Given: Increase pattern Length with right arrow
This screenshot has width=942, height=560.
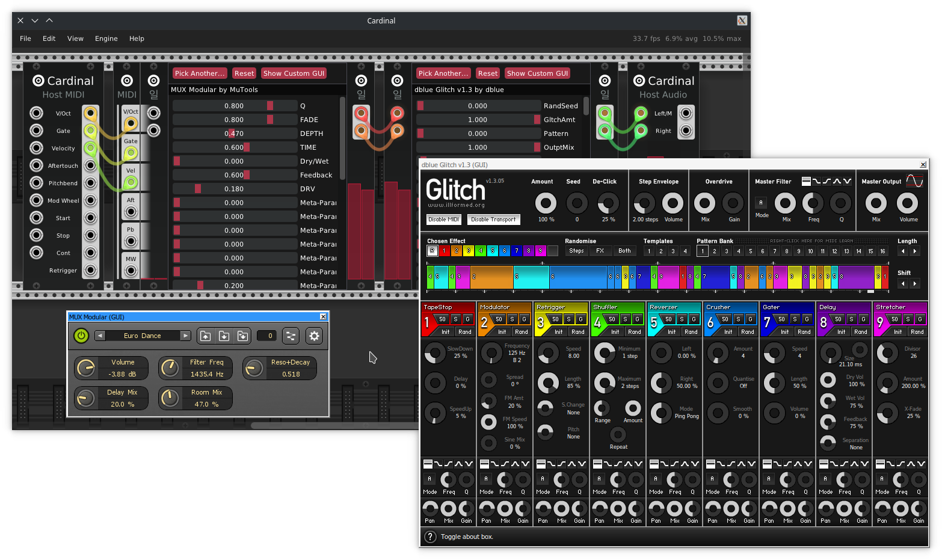Looking at the screenshot, I should coord(915,251).
